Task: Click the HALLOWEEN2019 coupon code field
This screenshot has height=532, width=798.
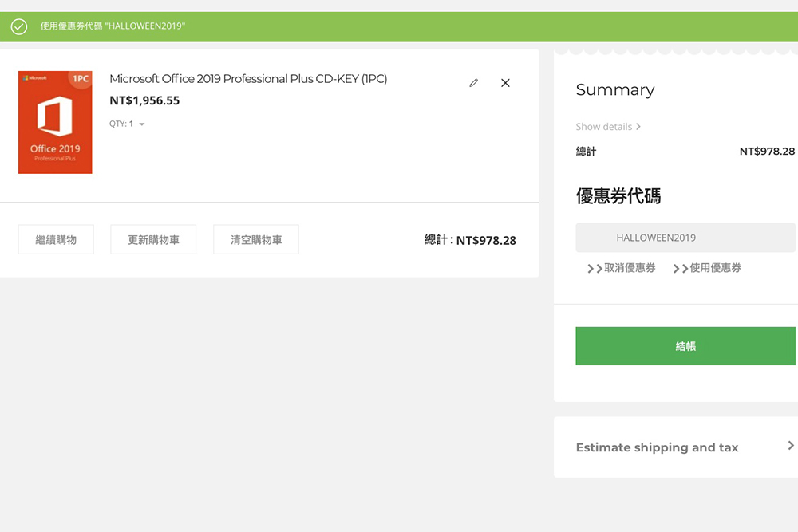Action: [x=684, y=237]
